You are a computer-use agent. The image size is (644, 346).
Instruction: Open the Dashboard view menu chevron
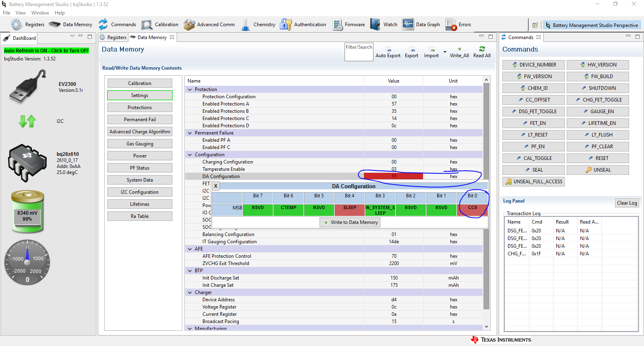pos(72,36)
